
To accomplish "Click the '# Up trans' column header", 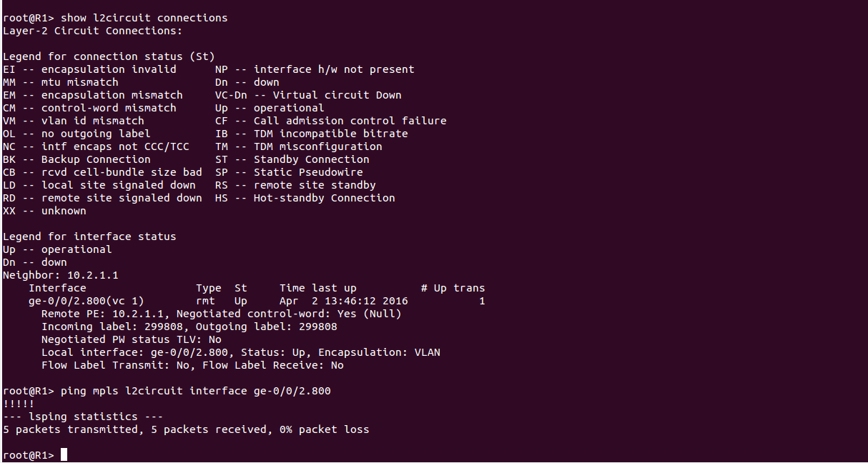I will tap(453, 288).
